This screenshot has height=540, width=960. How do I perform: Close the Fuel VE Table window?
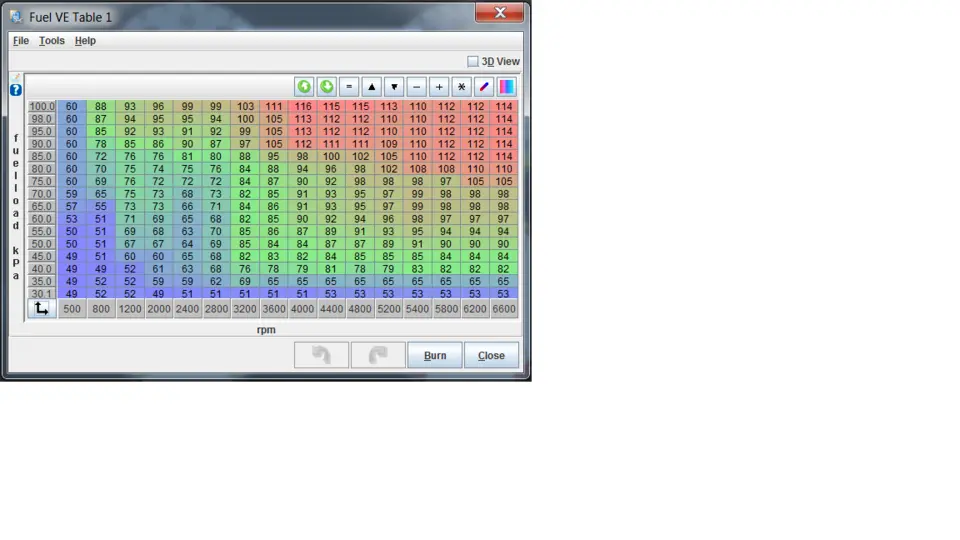[500, 13]
